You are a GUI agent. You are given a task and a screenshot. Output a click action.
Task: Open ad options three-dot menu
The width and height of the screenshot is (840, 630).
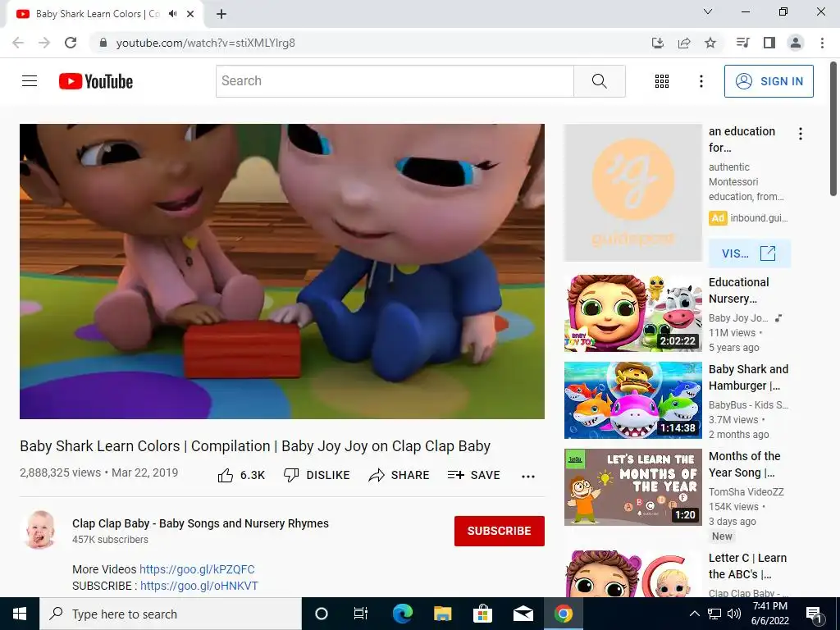click(x=801, y=134)
